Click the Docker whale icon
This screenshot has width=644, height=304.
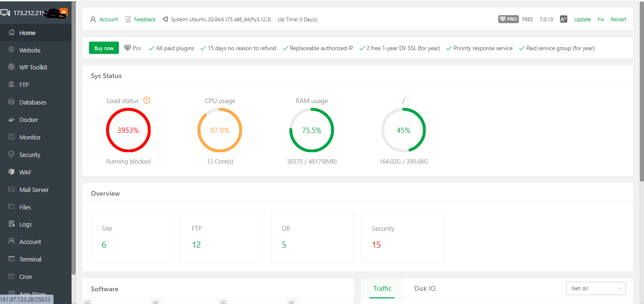pos(11,120)
